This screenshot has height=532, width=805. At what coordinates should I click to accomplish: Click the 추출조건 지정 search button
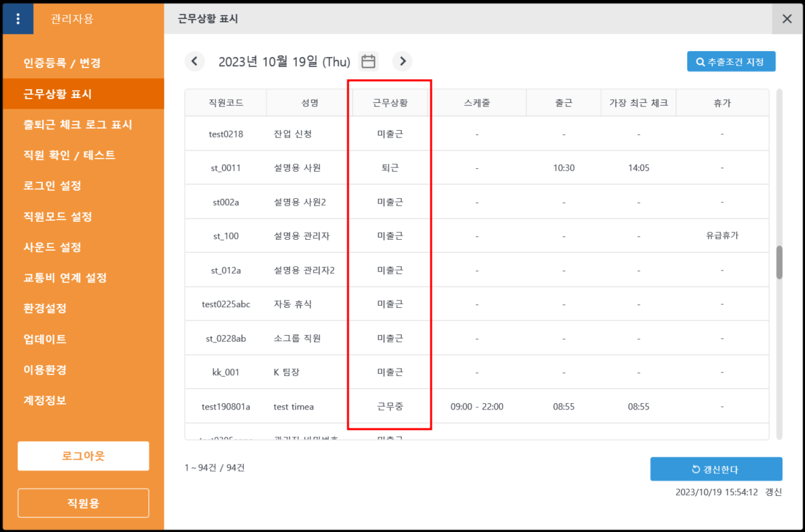pos(731,61)
